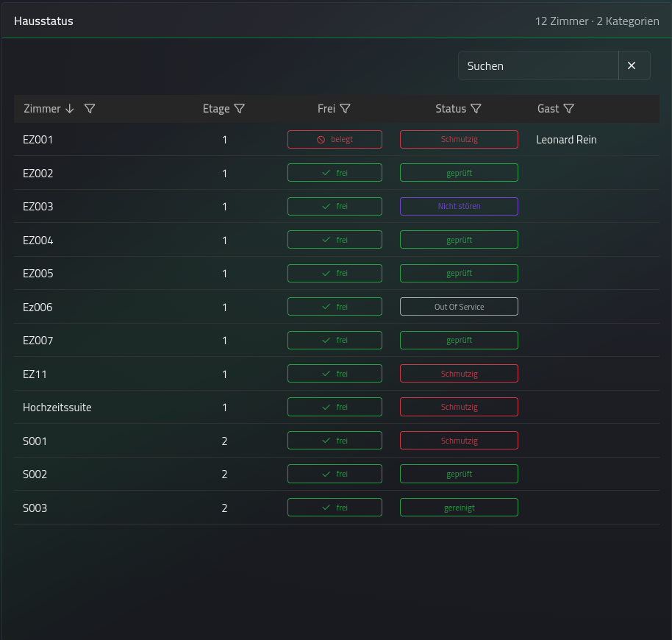Image resolution: width=672 pixels, height=640 pixels.
Task: Select room name Ez006
Action: click(37, 307)
